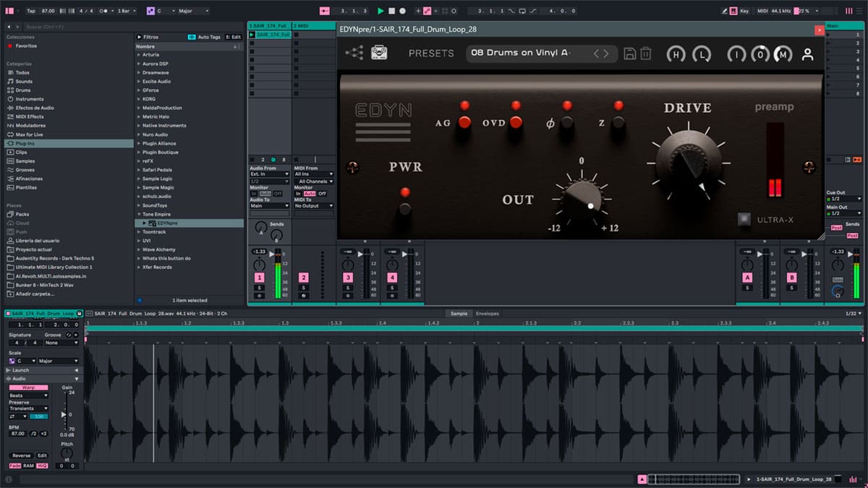Select Sounds in the browser categories

24,82
